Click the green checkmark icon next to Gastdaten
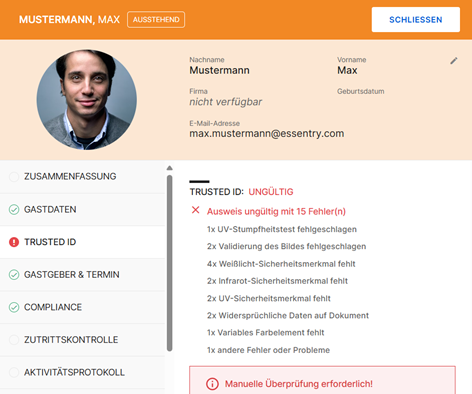This screenshot has height=394, width=472. coord(14,209)
